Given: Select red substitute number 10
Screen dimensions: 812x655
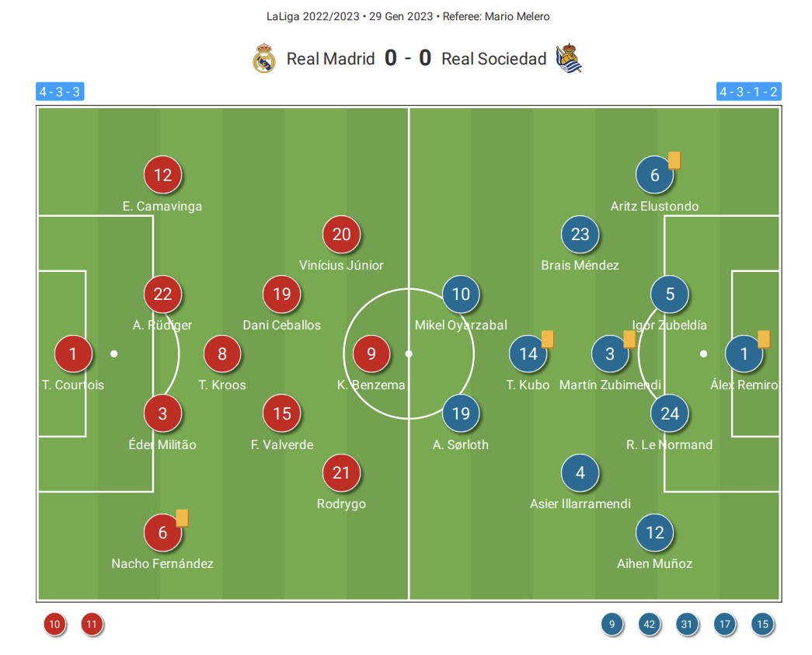Looking at the screenshot, I should tap(55, 624).
